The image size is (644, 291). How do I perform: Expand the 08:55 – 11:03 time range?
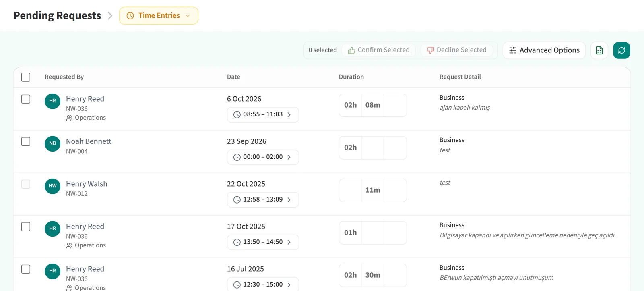pyautogui.click(x=263, y=114)
